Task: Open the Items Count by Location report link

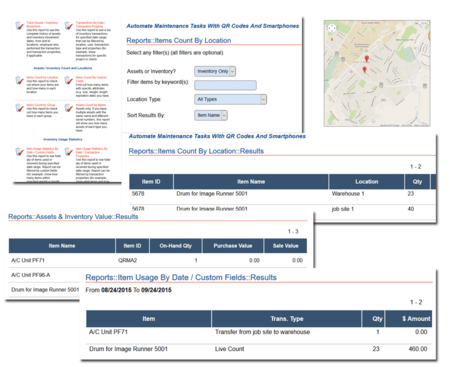Action: [x=42, y=77]
